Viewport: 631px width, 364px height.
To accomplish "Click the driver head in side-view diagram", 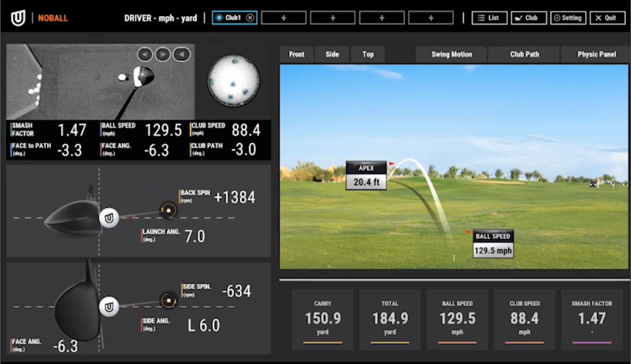I will pyautogui.click(x=73, y=218).
